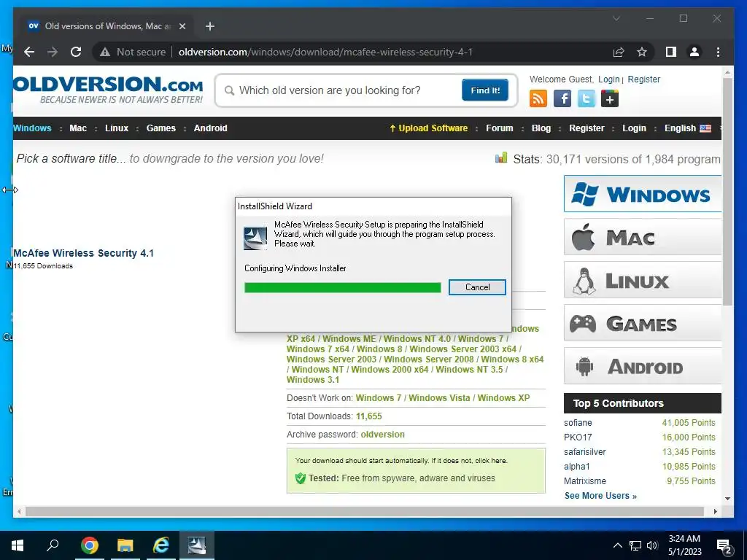
Task: Click the US flag language icon
Action: 705,128
